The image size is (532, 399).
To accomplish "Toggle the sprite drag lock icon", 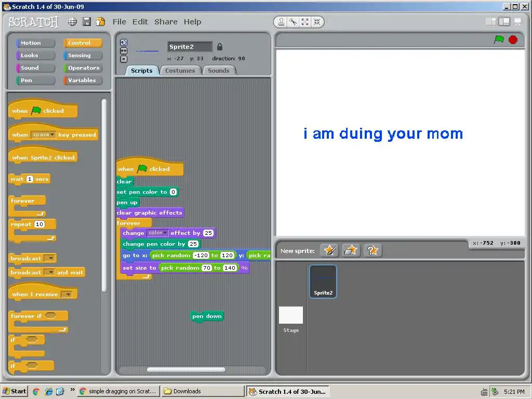I will (x=220, y=46).
